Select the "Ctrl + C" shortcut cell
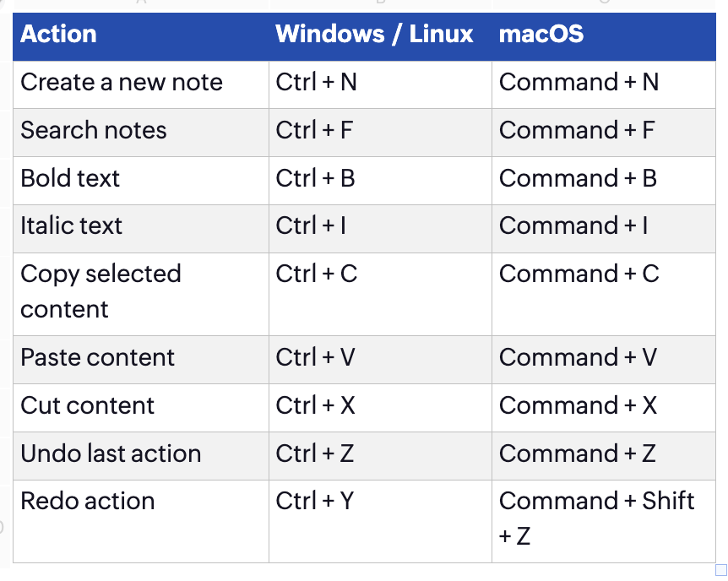The height and width of the screenshot is (581, 728). (316, 274)
